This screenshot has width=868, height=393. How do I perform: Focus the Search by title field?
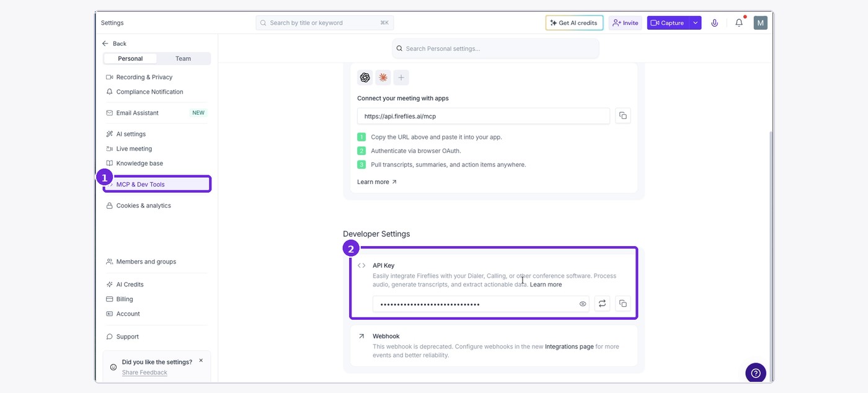[x=324, y=23]
